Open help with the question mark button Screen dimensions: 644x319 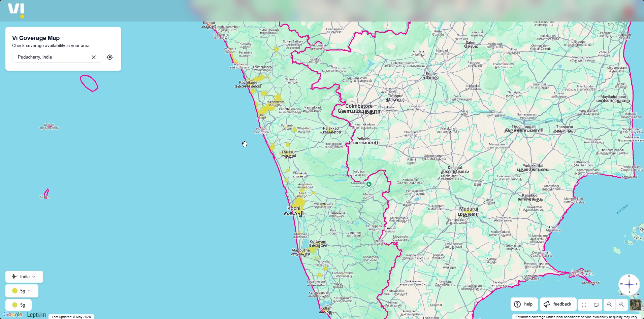click(524, 304)
